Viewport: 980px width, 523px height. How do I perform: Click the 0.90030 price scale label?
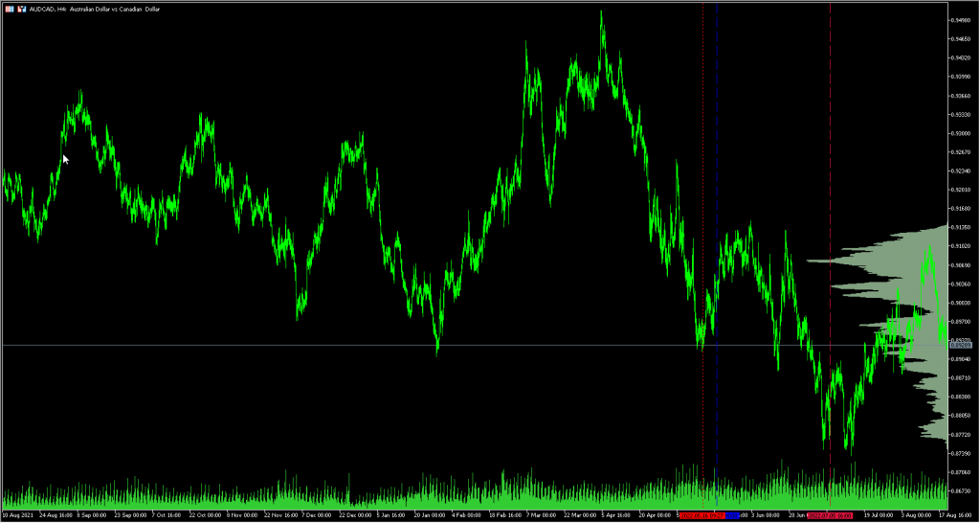(960, 303)
